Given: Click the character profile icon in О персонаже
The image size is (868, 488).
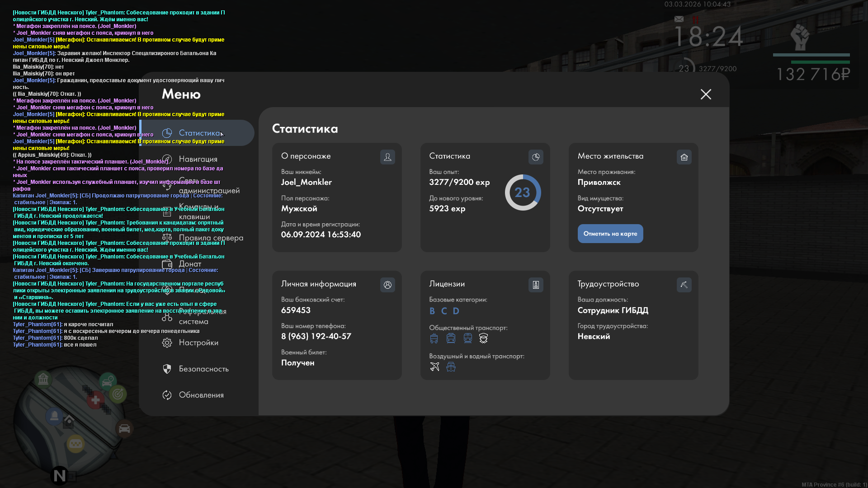Looking at the screenshot, I should click(x=387, y=157).
